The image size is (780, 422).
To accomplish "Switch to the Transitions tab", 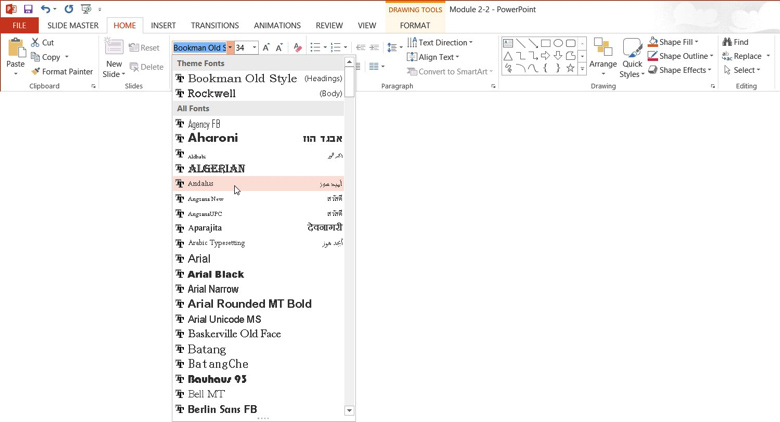I will point(215,26).
